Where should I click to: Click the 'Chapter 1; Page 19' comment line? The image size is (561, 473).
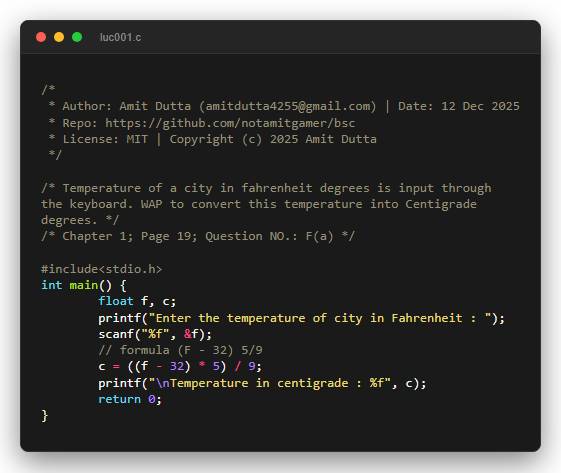coord(198,236)
